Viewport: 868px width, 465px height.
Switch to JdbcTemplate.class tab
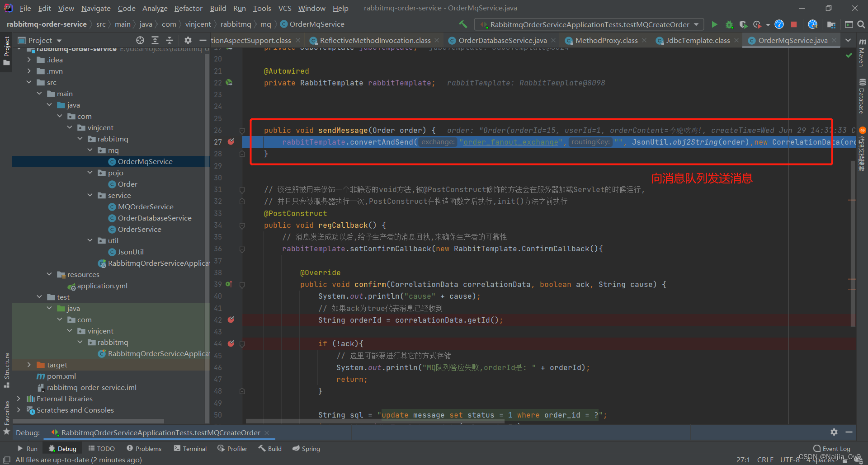(698, 40)
